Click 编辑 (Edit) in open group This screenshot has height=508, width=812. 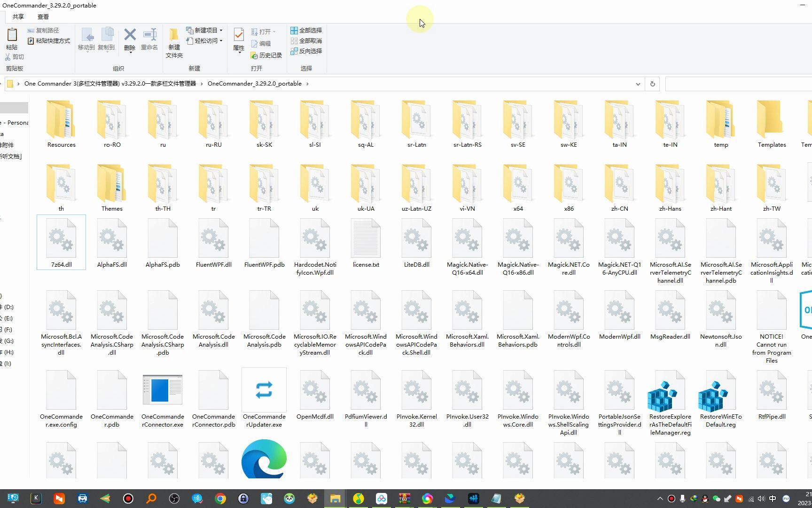[x=261, y=44]
